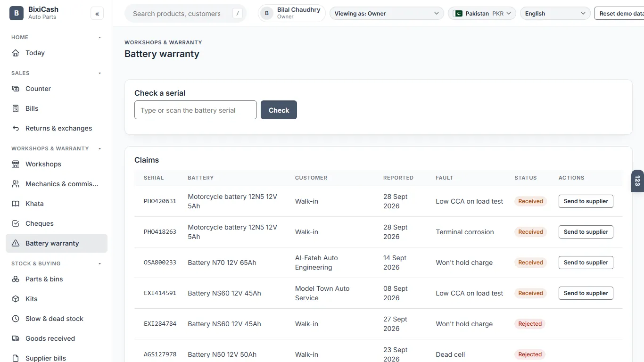This screenshot has width=644, height=362.
Task: Click the Today home icon
Action: [x=16, y=53]
